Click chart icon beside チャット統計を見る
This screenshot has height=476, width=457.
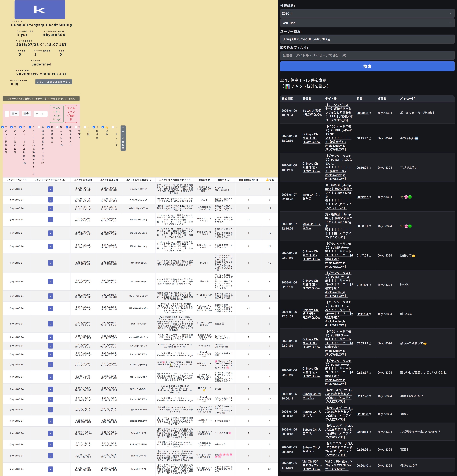(x=287, y=86)
